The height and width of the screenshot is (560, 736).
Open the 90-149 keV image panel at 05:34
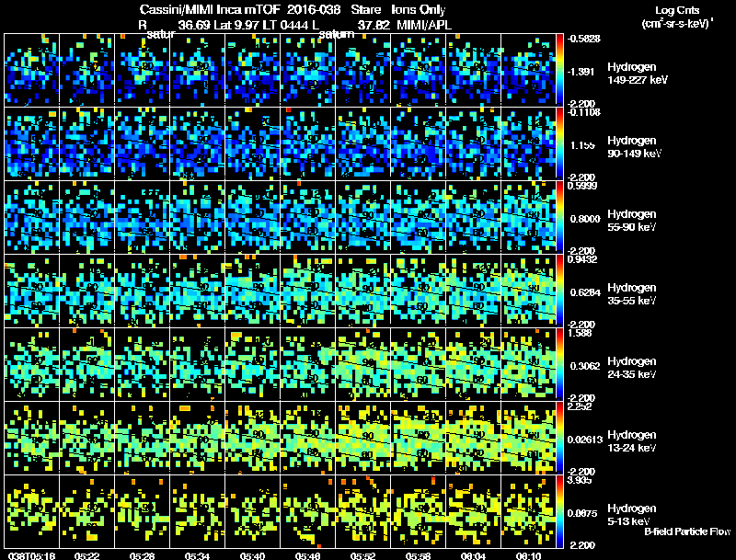coord(197,143)
